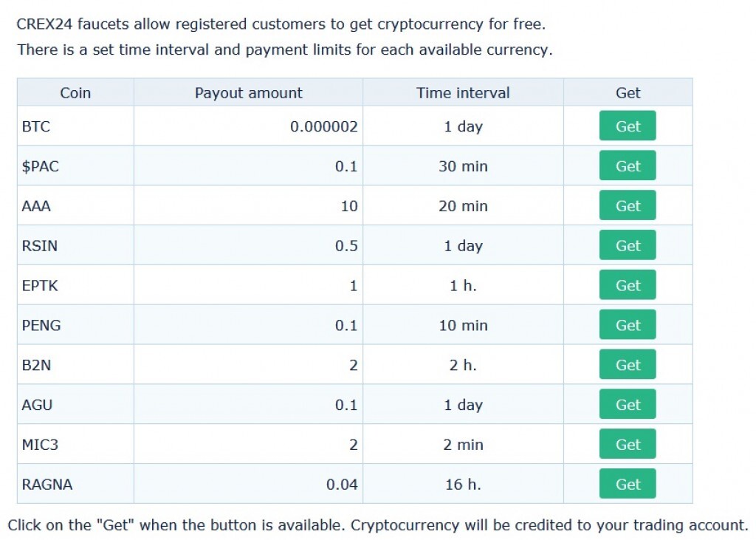Click the 20 min interval cell
This screenshot has width=756, height=540.
(x=463, y=206)
